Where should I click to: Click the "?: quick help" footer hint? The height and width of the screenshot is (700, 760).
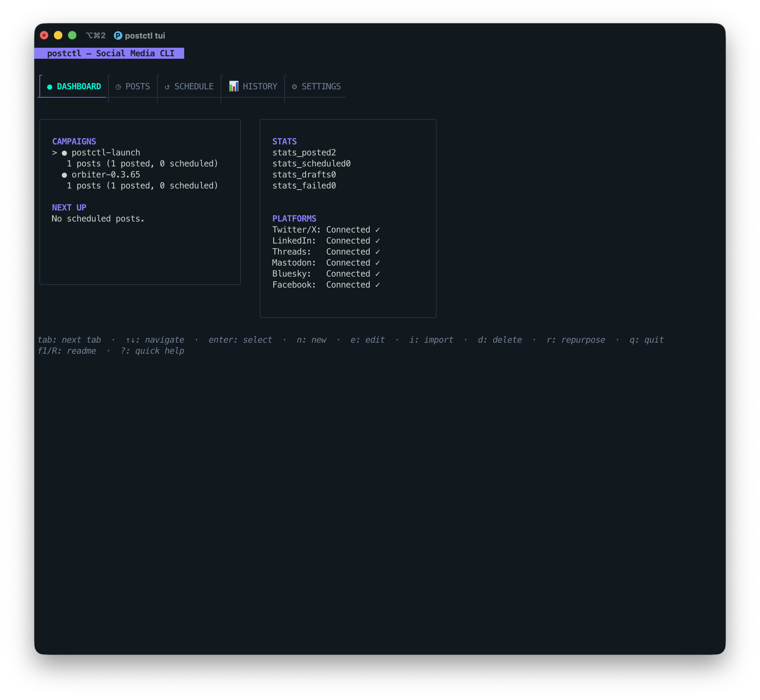click(152, 351)
